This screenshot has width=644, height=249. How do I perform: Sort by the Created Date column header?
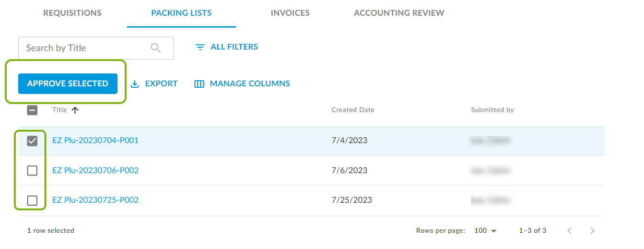click(x=353, y=110)
